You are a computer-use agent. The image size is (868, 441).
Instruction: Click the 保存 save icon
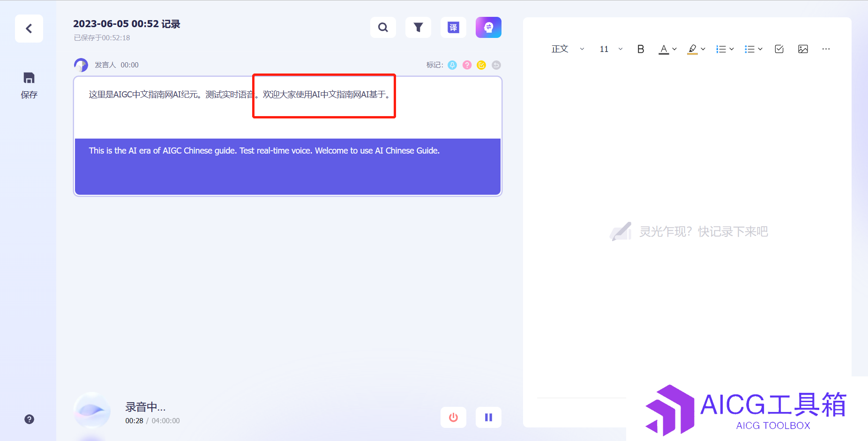tap(29, 78)
